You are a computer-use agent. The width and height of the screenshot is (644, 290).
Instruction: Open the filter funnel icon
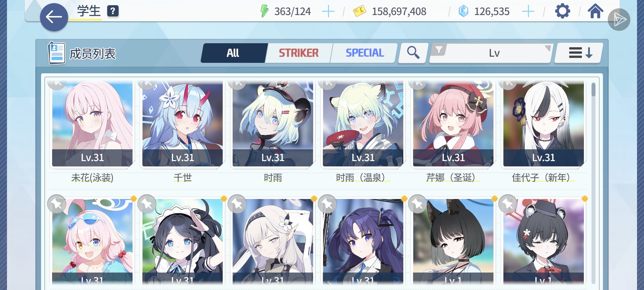(x=439, y=50)
